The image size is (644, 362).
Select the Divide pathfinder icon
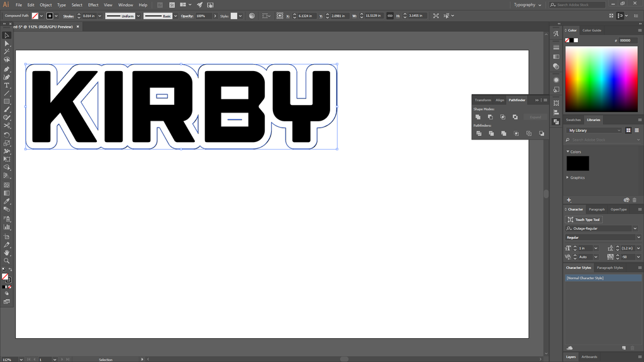pos(479,133)
